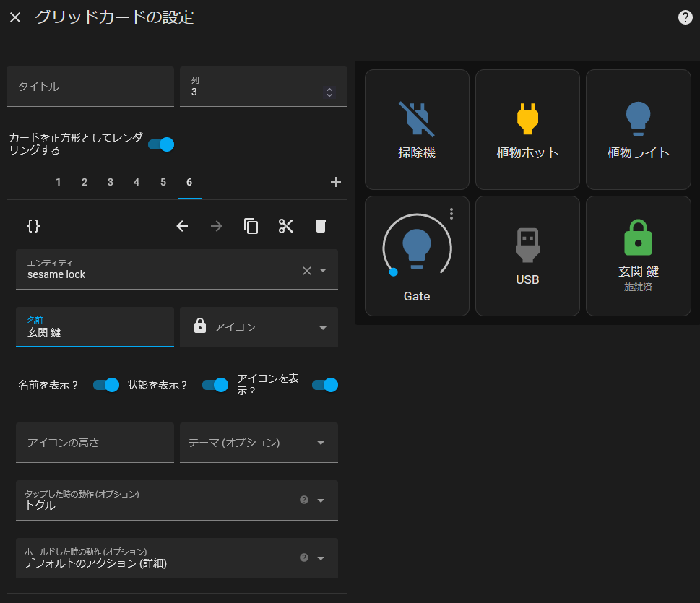Viewport: 700px width, 603px height.
Task: Click the brightness slider handle on Gate card
Action: 393,272
